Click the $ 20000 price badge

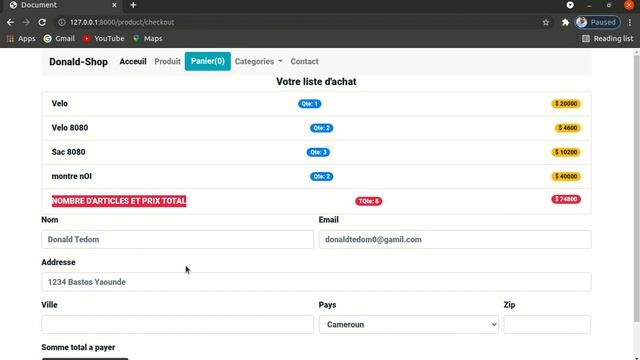click(x=566, y=104)
